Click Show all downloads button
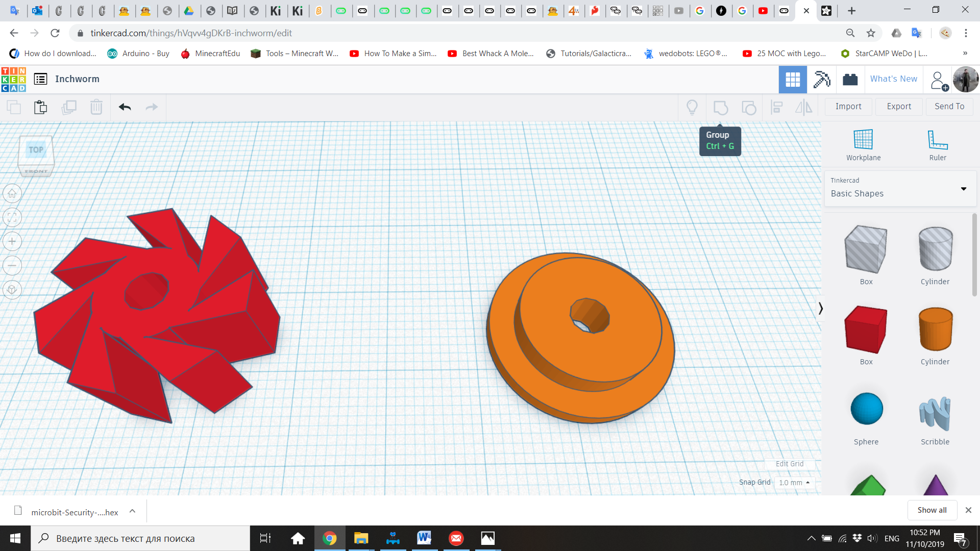Screen dimensions: 980x551 (932, 510)
